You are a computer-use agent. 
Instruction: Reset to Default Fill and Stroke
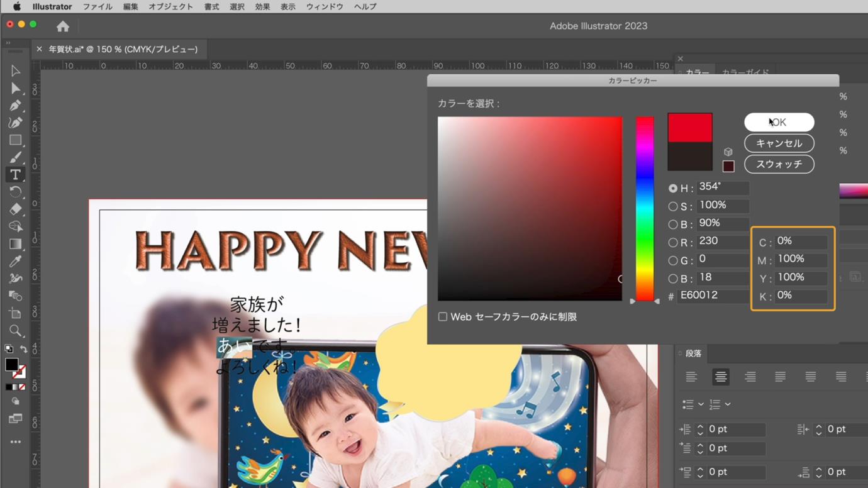(9, 350)
